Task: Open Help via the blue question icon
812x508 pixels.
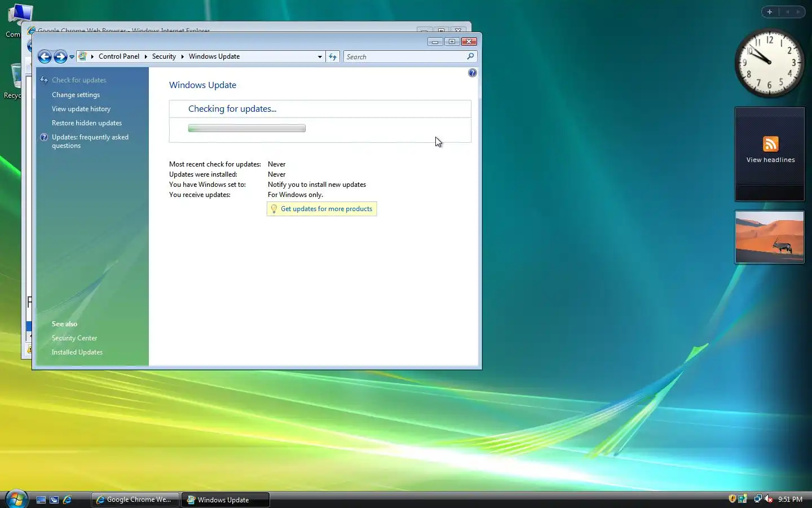Action: pos(473,73)
